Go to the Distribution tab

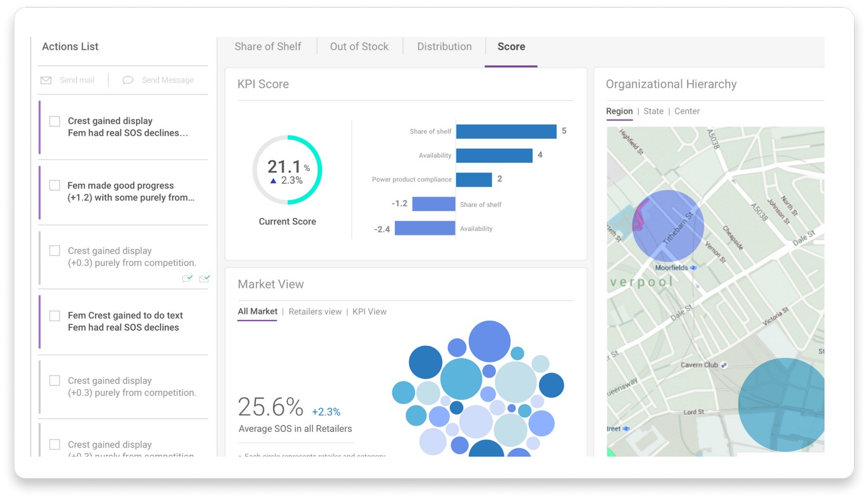tap(444, 47)
